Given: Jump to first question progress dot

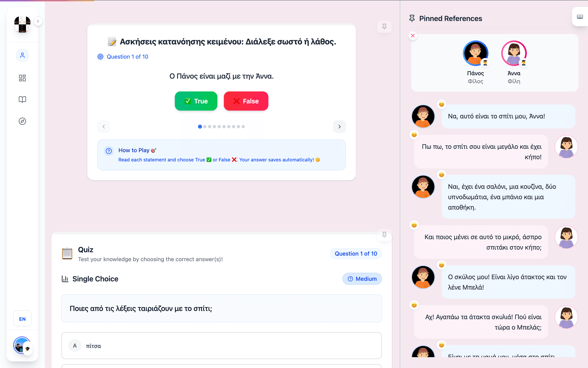Looking at the screenshot, I should (x=200, y=127).
